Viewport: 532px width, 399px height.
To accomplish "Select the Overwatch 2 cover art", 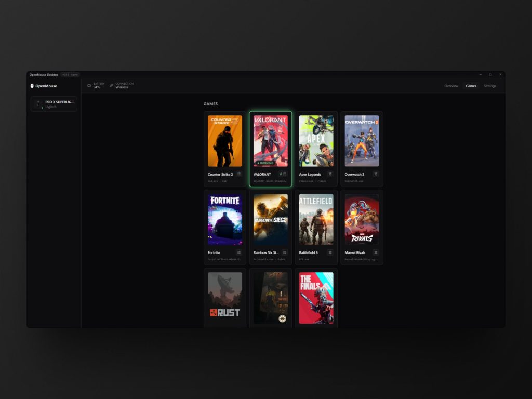I will click(362, 141).
